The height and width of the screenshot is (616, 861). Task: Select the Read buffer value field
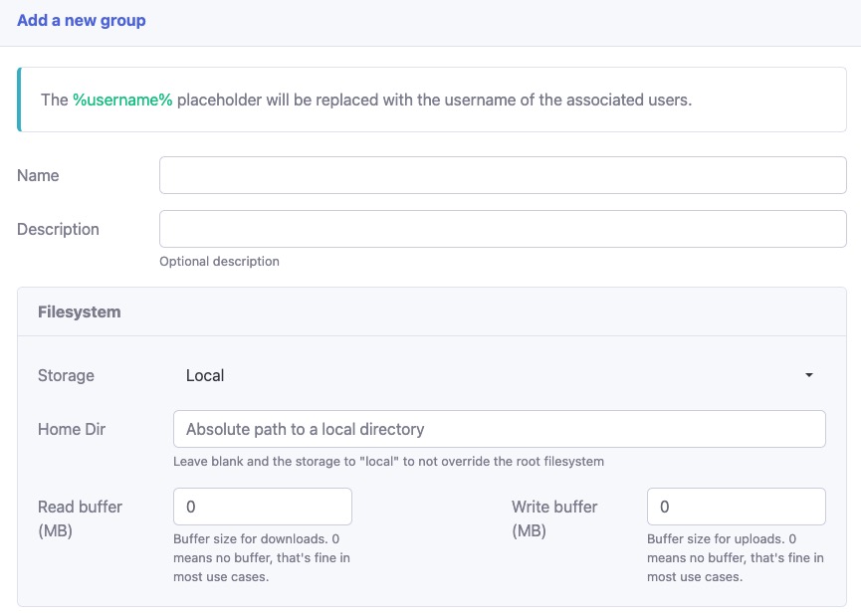click(x=263, y=507)
